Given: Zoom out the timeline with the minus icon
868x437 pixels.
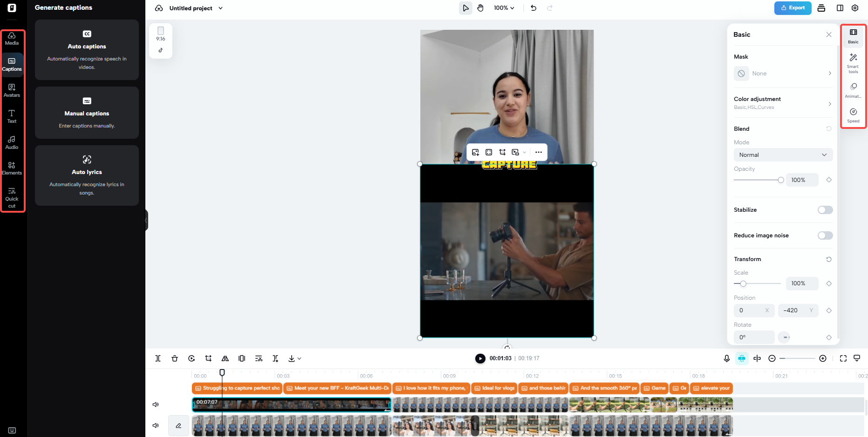Looking at the screenshot, I should coord(772,358).
